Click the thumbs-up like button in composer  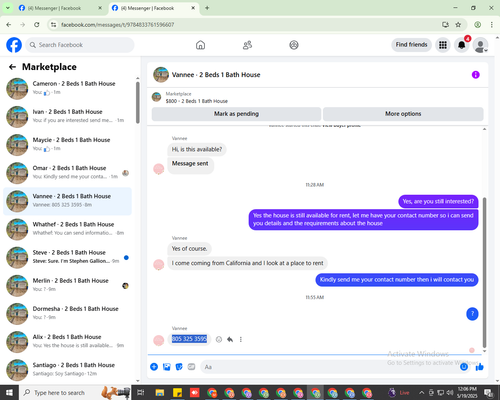coord(480,367)
